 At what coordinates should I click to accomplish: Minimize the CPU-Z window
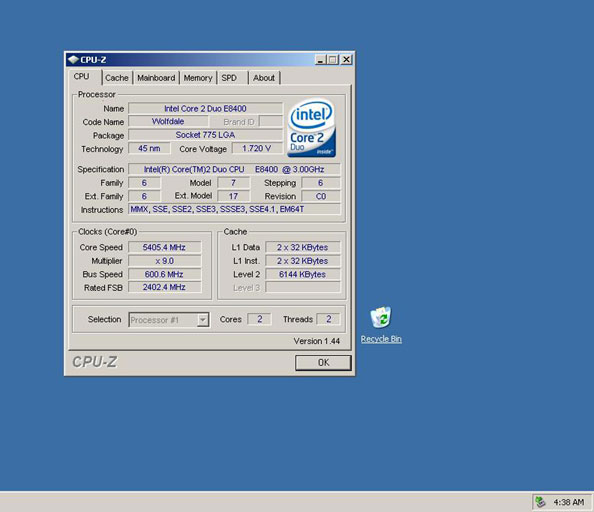pos(320,59)
